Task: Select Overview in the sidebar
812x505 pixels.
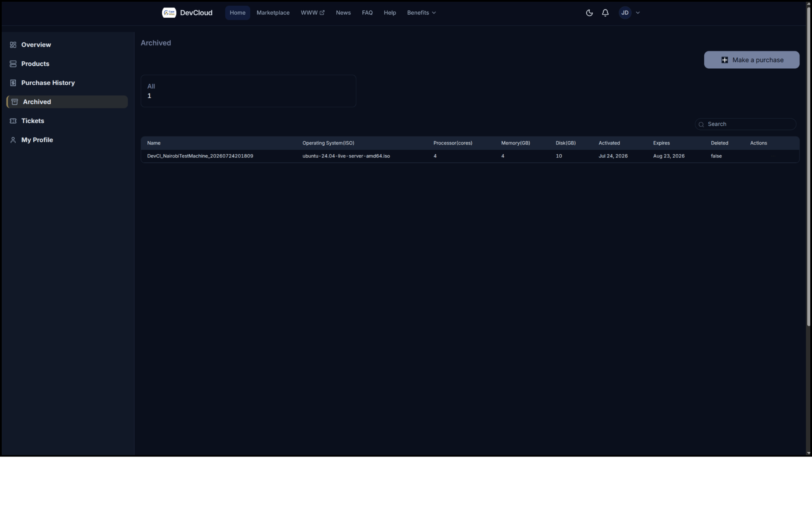Action: pyautogui.click(x=67, y=45)
